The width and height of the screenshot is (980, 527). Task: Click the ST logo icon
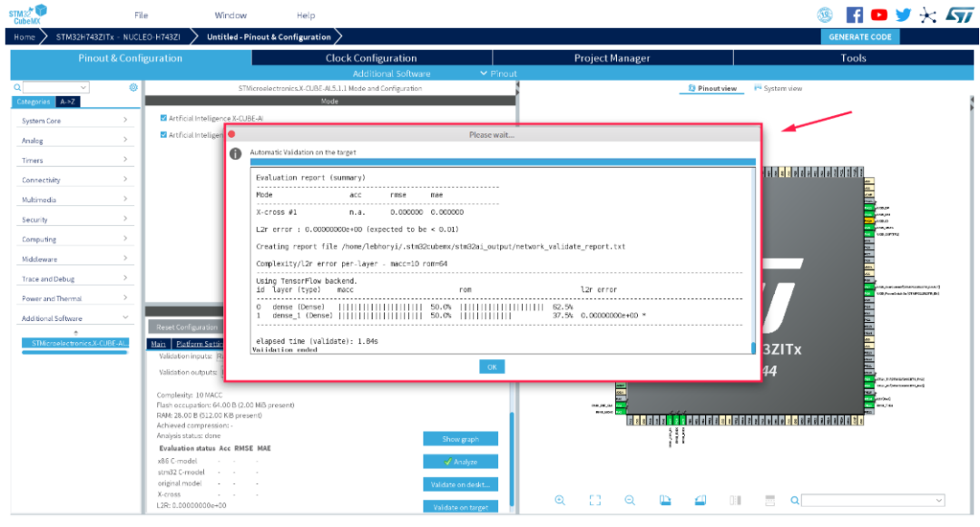[x=959, y=15]
